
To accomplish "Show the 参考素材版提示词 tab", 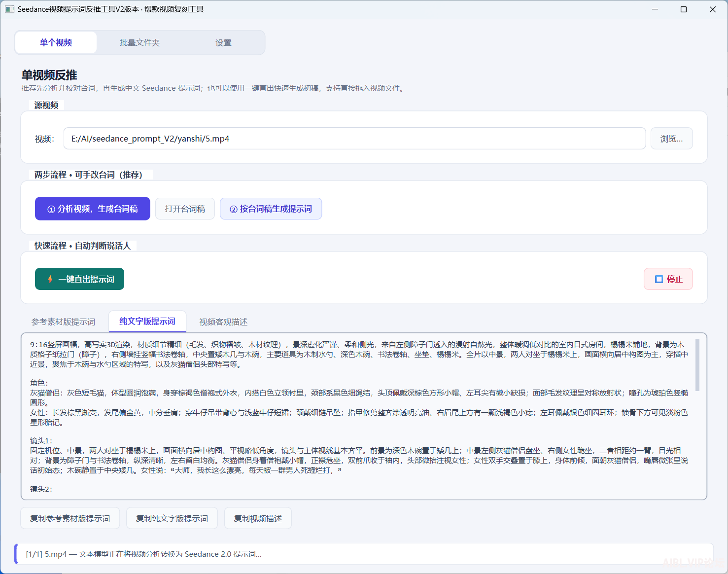I will click(63, 322).
